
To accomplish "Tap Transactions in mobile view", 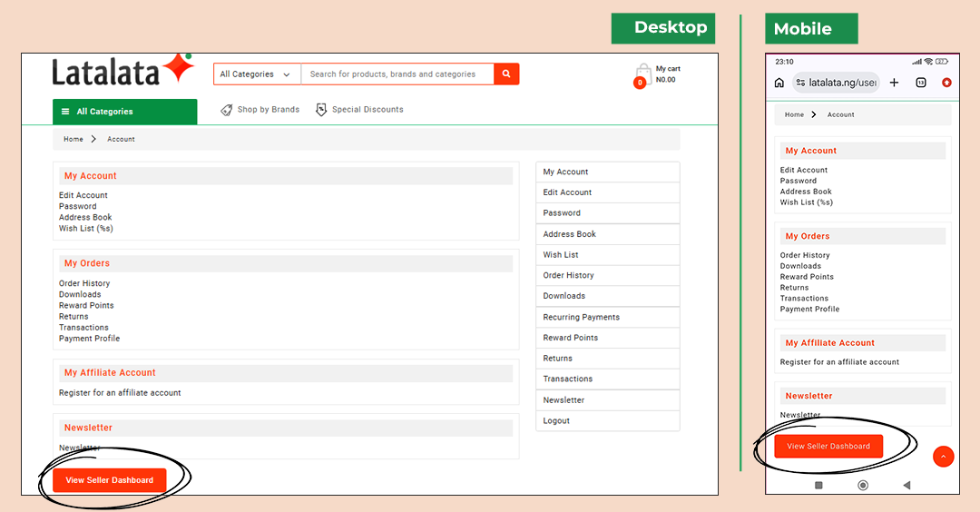I will pos(804,298).
